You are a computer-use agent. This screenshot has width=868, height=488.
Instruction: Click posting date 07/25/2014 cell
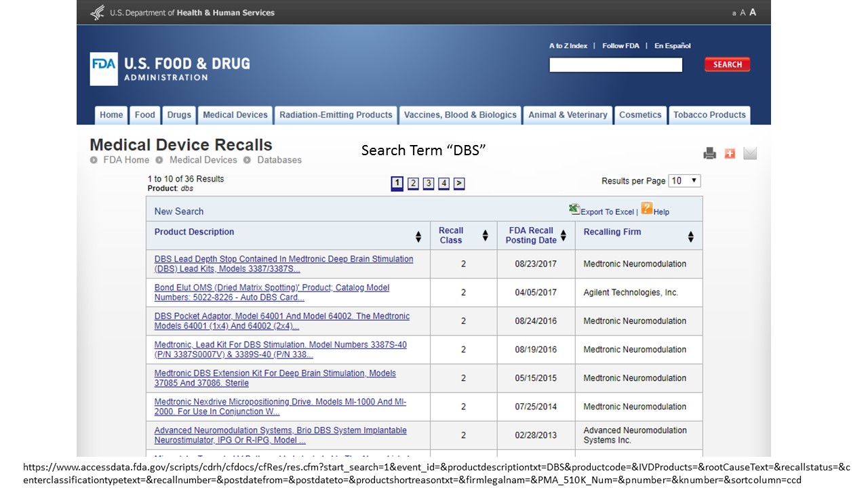point(536,406)
